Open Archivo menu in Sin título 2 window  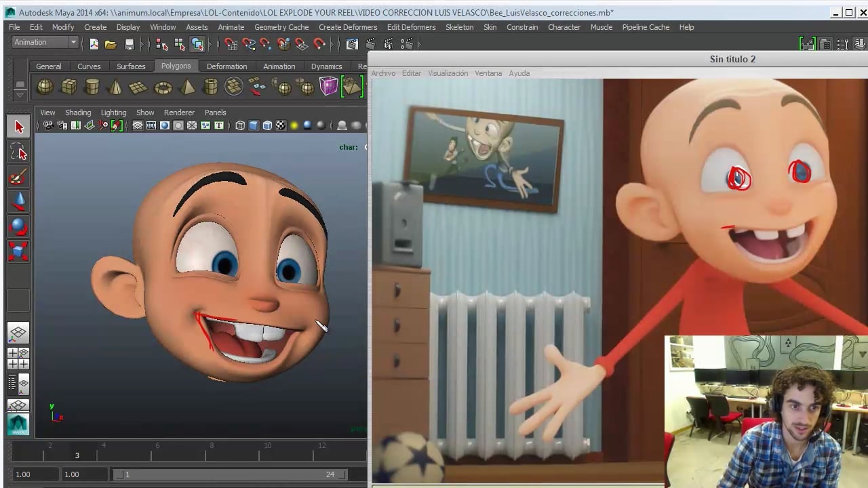(x=383, y=73)
